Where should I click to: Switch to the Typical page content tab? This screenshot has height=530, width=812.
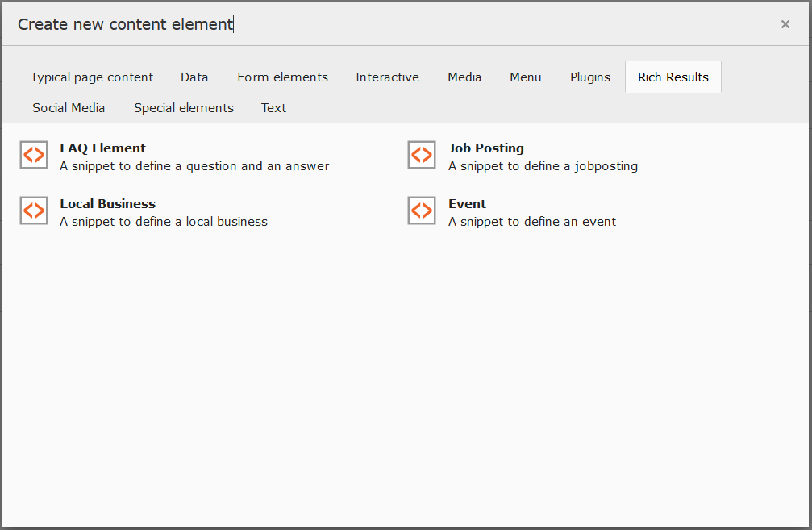point(92,77)
